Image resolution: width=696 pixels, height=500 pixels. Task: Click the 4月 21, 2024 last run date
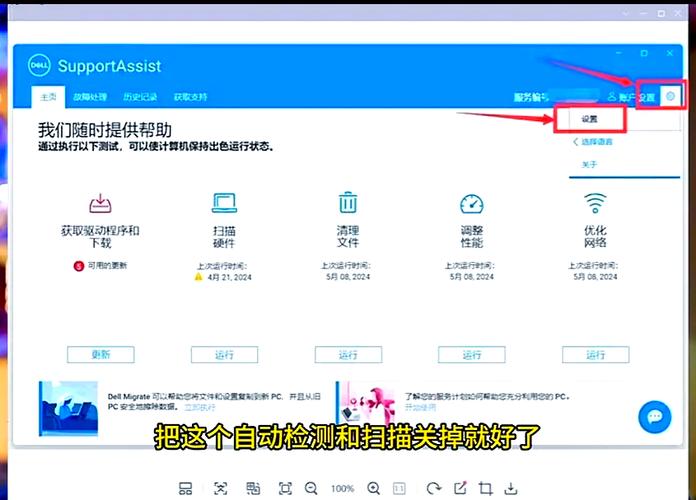(x=229, y=277)
